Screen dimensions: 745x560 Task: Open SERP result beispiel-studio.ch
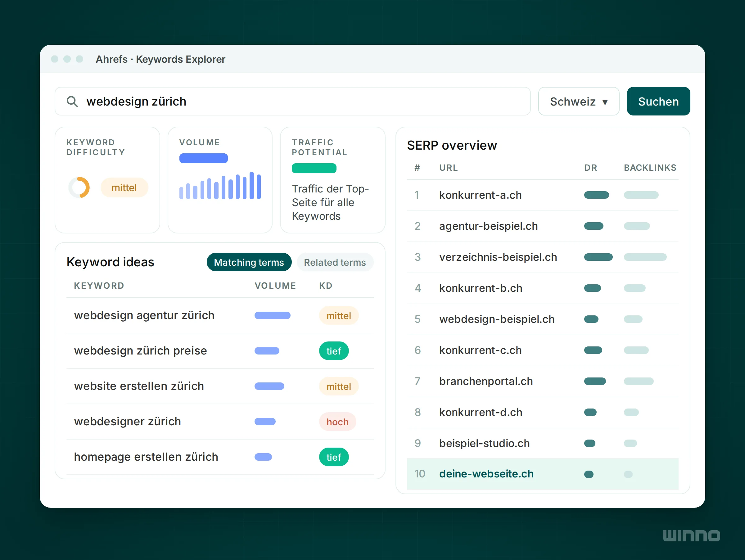coord(484,443)
